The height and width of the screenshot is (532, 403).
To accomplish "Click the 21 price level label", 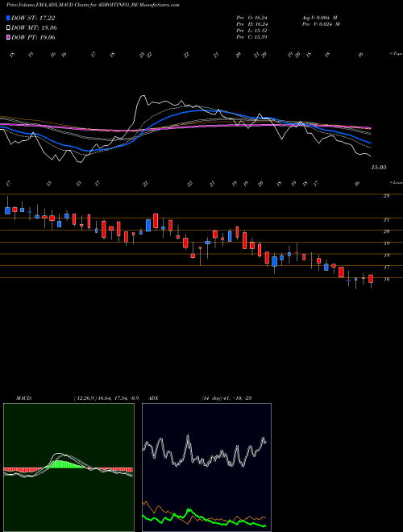I will (x=386, y=220).
